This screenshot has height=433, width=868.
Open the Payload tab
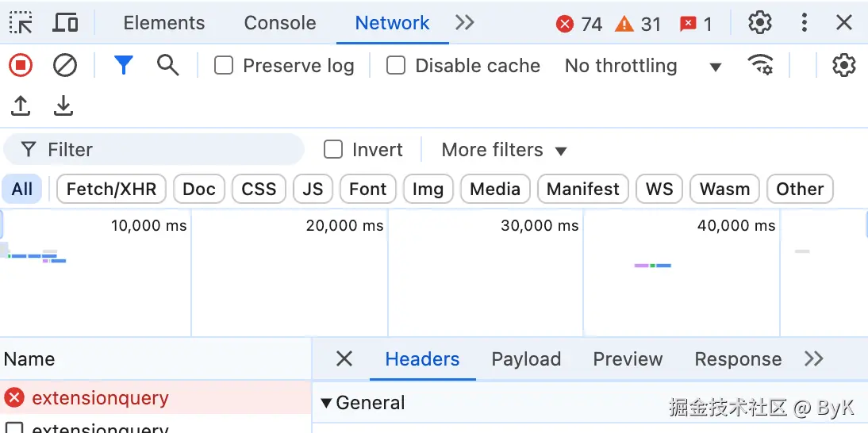pos(526,359)
